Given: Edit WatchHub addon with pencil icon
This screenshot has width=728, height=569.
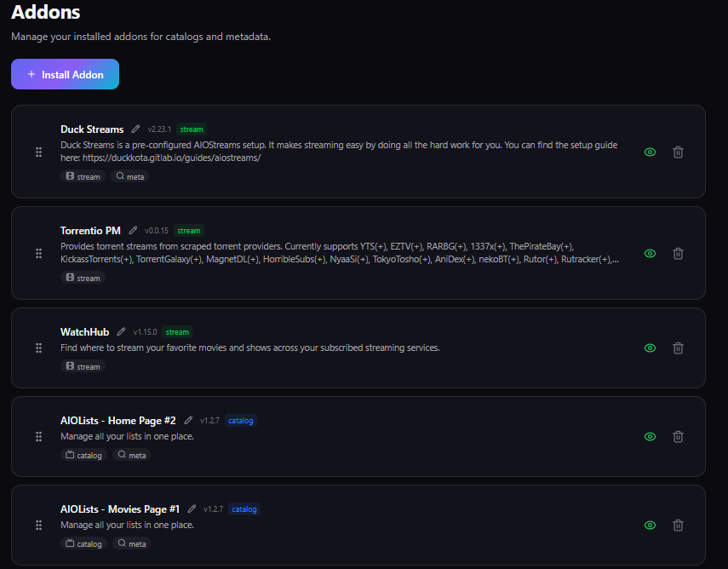Looking at the screenshot, I should coord(121,332).
